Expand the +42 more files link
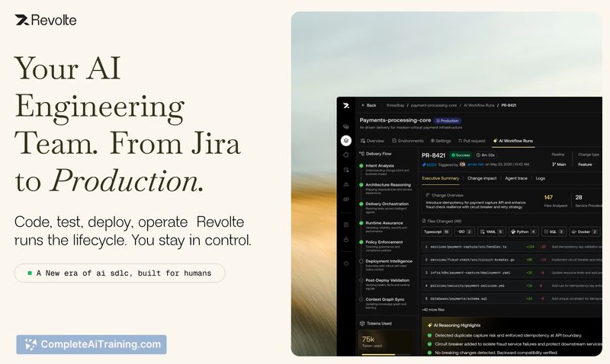The height and width of the screenshot is (364, 610). tap(433, 310)
